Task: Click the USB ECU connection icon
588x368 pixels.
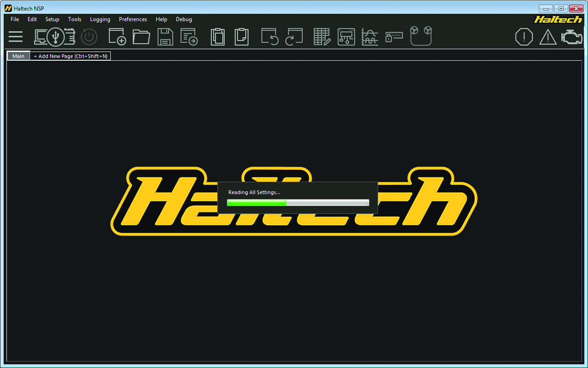Action: pyautogui.click(x=55, y=36)
